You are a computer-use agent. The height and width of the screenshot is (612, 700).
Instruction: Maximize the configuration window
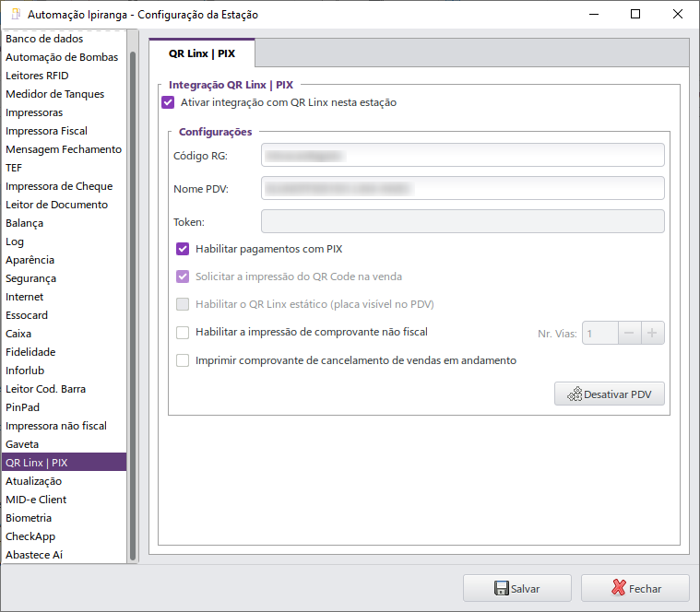pyautogui.click(x=635, y=14)
